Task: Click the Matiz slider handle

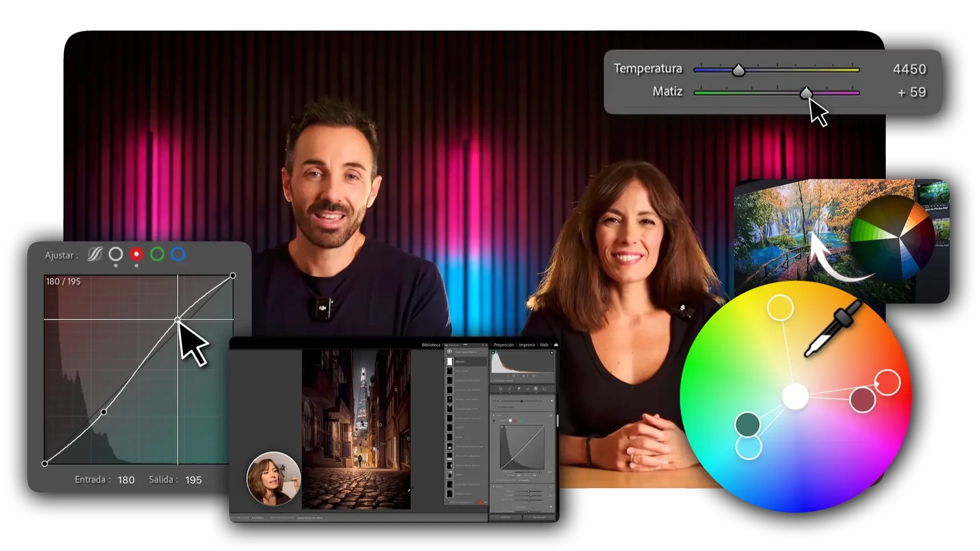Action: 806,93
